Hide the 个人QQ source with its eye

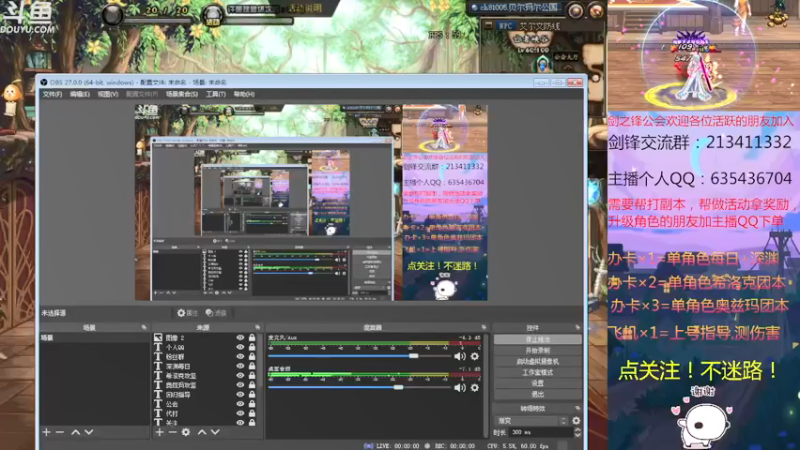click(240, 347)
